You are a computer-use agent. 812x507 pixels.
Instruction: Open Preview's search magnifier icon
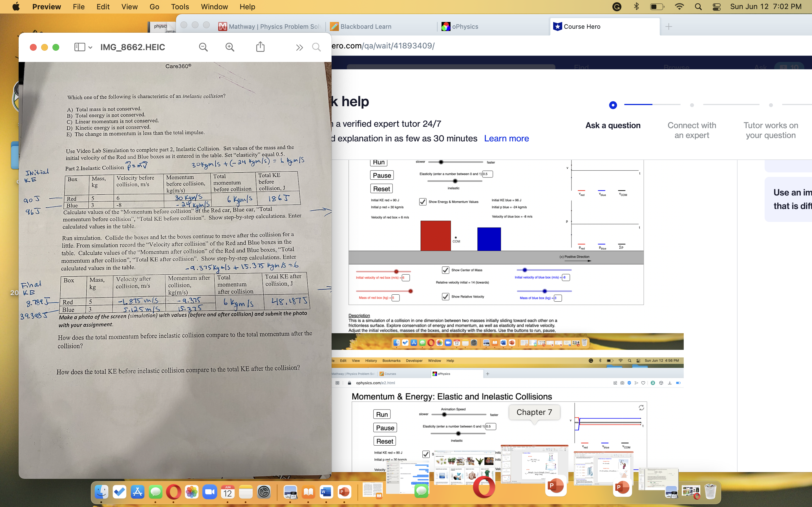pyautogui.click(x=316, y=47)
